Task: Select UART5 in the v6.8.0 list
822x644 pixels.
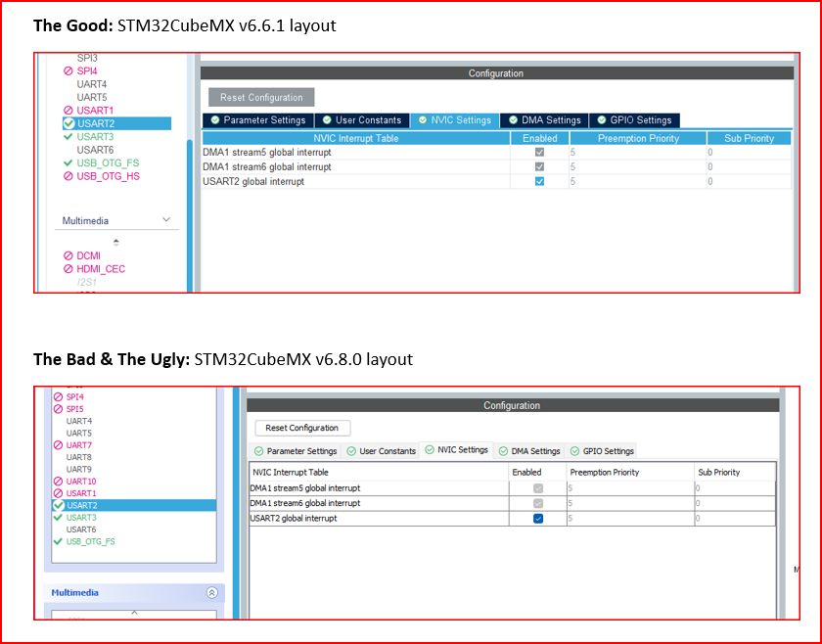Action: tap(79, 434)
